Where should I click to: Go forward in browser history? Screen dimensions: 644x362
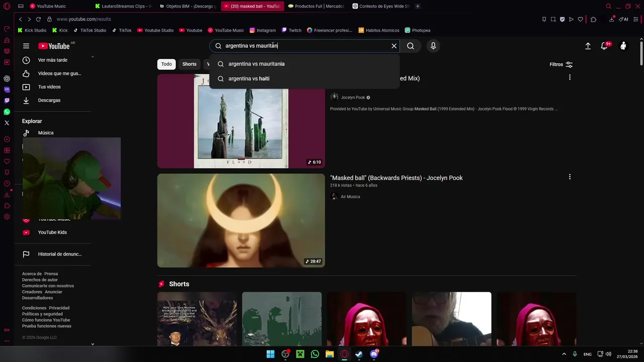point(29,19)
